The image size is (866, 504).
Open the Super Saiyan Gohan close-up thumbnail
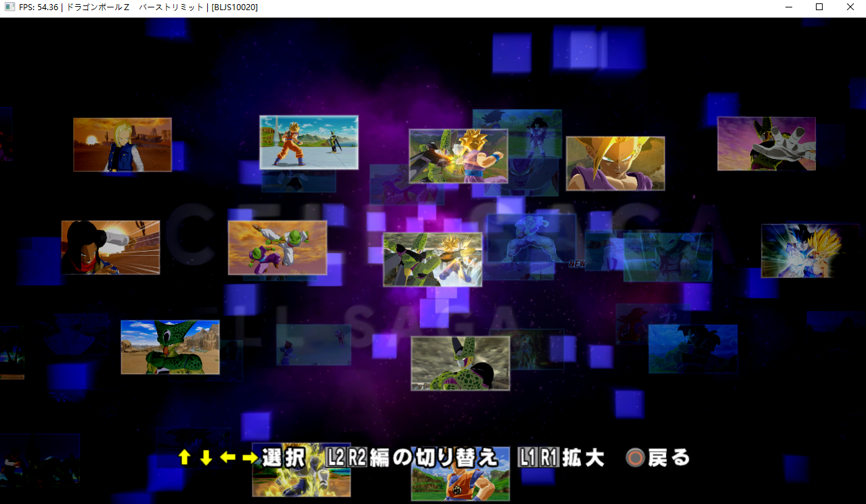tap(615, 163)
